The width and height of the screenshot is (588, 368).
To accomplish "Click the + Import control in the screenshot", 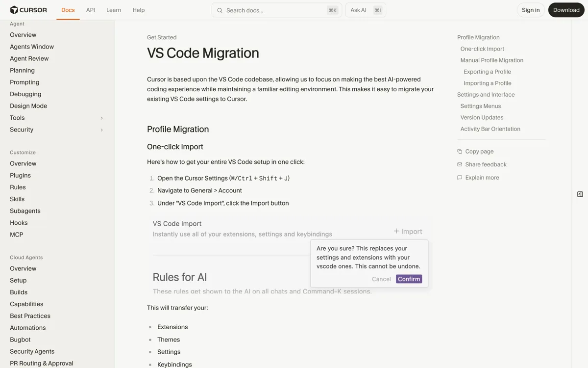I will click(408, 231).
